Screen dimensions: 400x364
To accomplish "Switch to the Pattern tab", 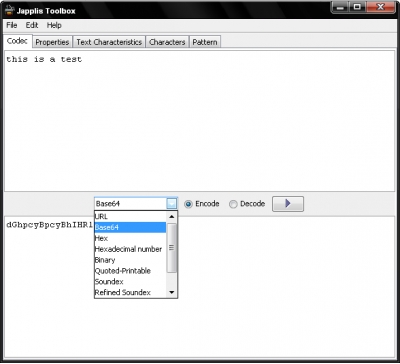I will tap(205, 42).
